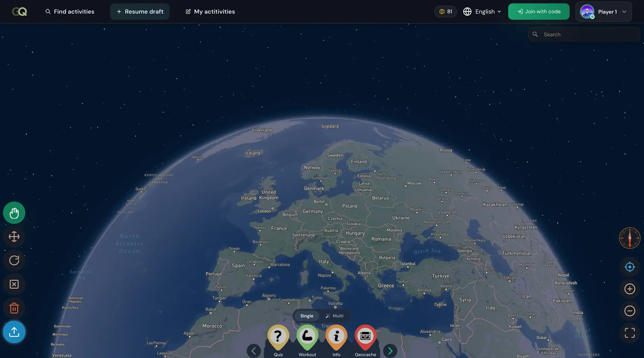Switch to Multi placement mode
Image resolution: width=644 pixels, height=358 pixels.
(334, 316)
